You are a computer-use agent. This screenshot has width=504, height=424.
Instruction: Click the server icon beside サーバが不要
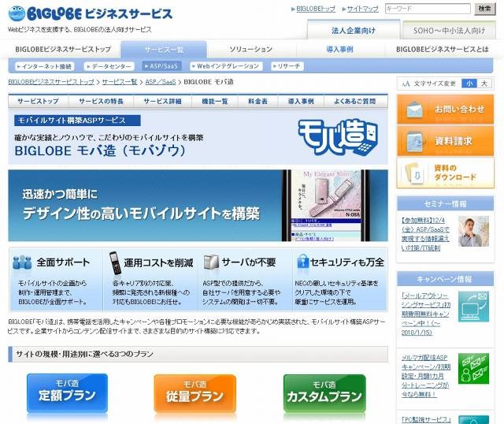[211, 262]
